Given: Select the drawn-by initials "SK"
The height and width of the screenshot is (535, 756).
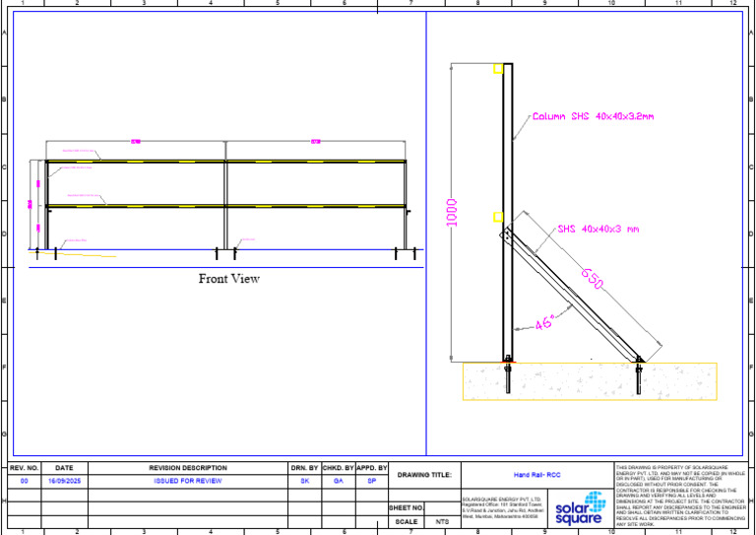Looking at the screenshot, I should [x=305, y=481].
